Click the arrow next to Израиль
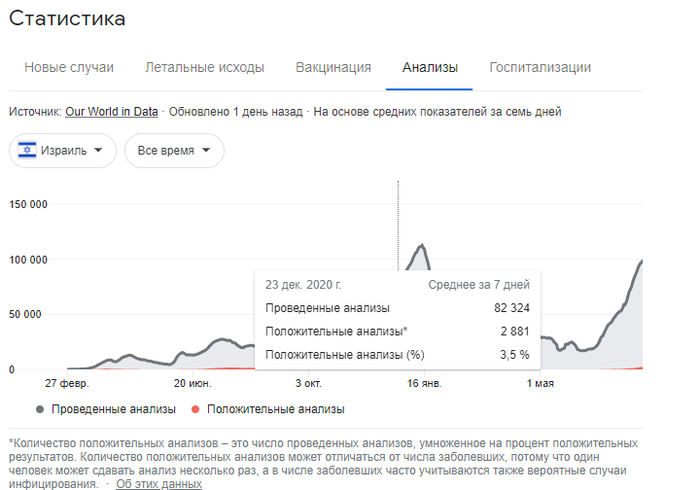 coord(98,151)
